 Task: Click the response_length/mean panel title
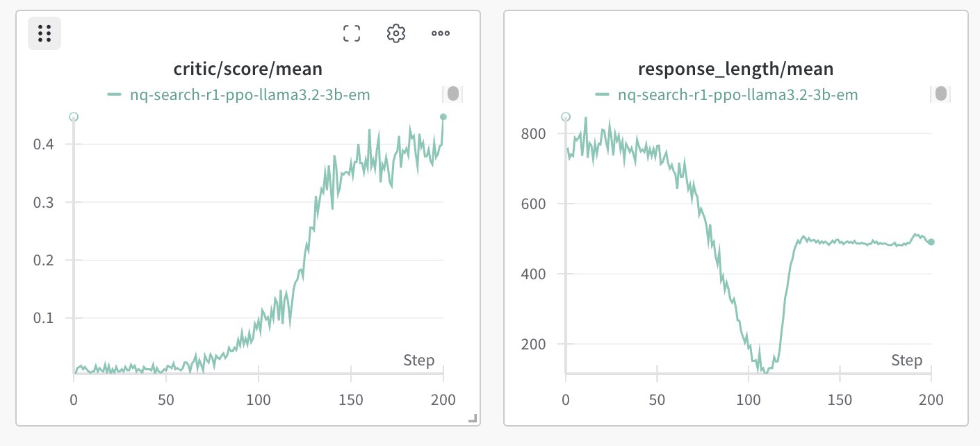[735, 69]
